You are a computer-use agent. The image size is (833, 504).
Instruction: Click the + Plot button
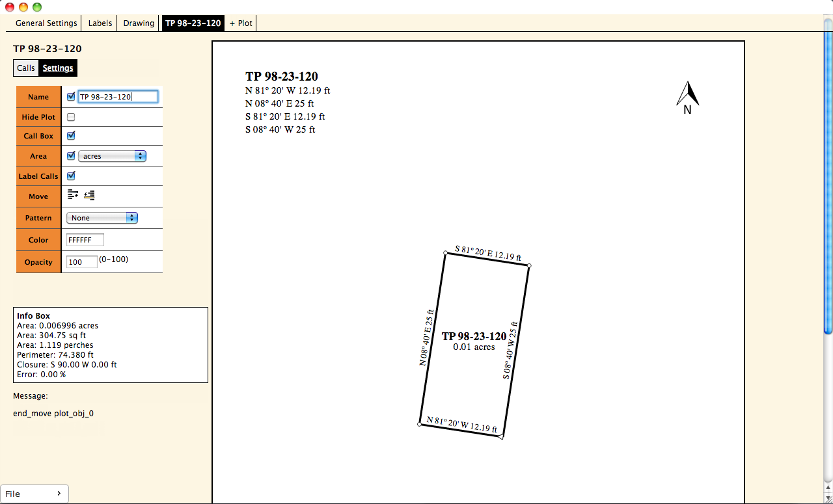click(240, 22)
